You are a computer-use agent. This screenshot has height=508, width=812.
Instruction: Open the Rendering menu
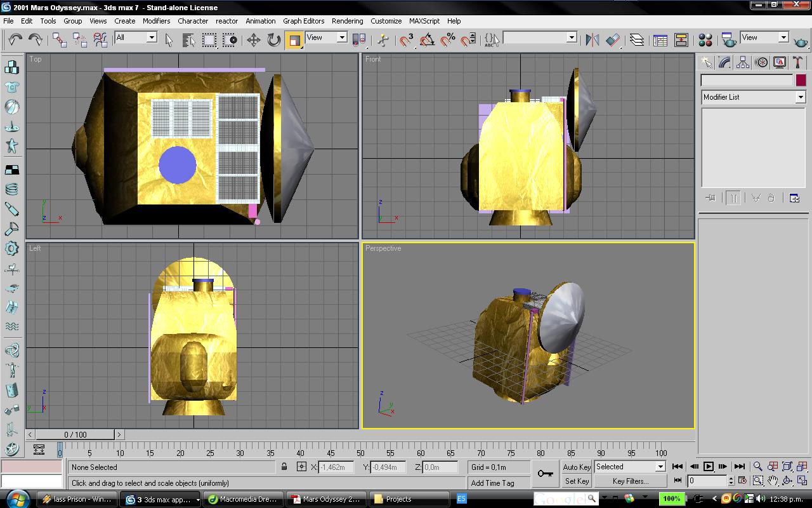(x=348, y=21)
